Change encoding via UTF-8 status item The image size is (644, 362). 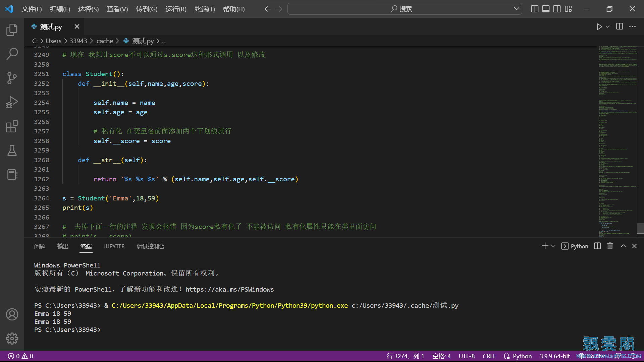467,356
